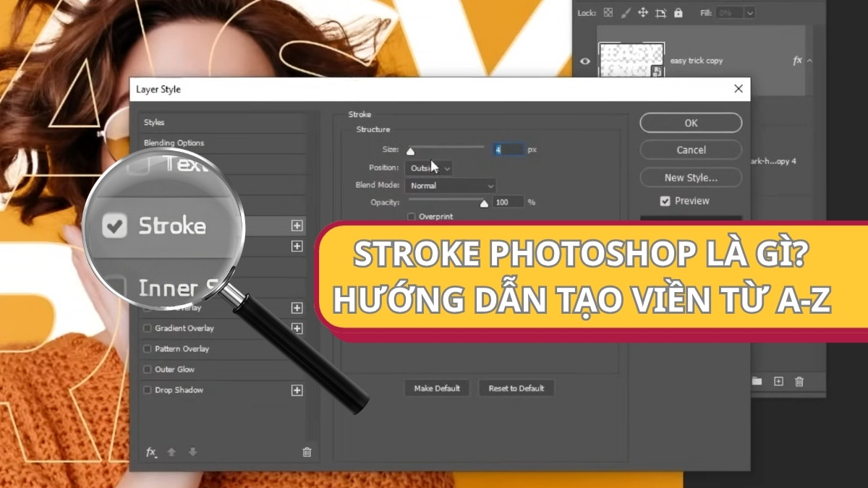Click the Opacity percentage field

509,202
